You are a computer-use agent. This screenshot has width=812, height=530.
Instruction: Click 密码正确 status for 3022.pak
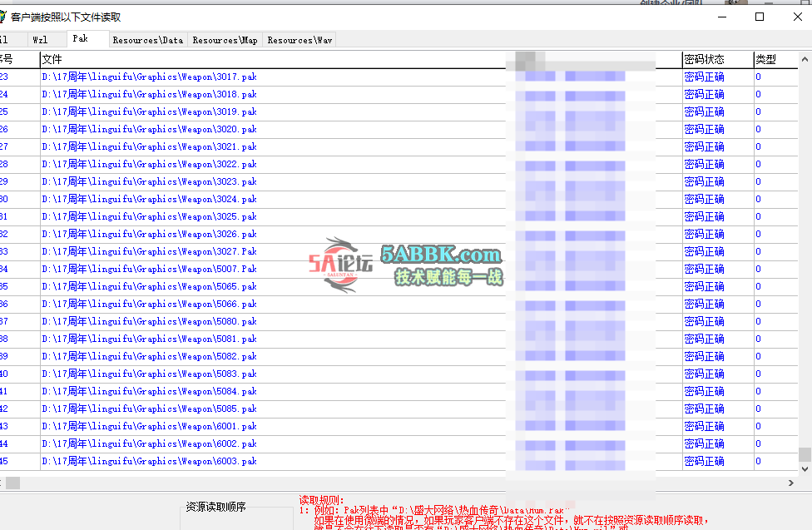705,165
